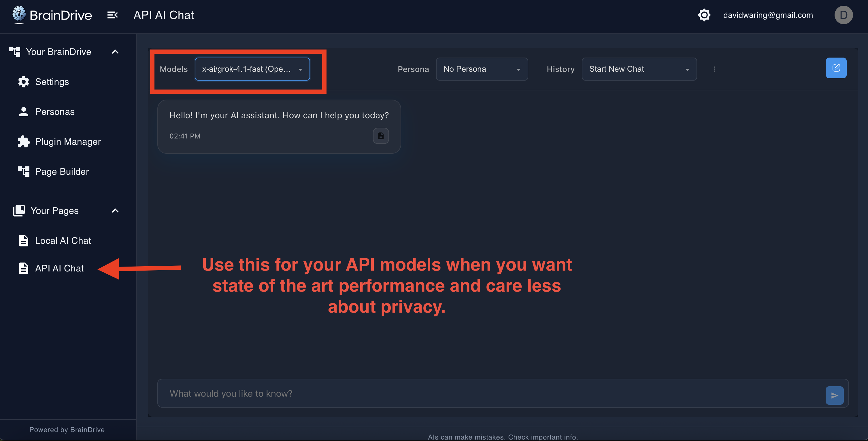Open the three-dot history options menu
Screen dimensions: 868x441
pos(714,69)
